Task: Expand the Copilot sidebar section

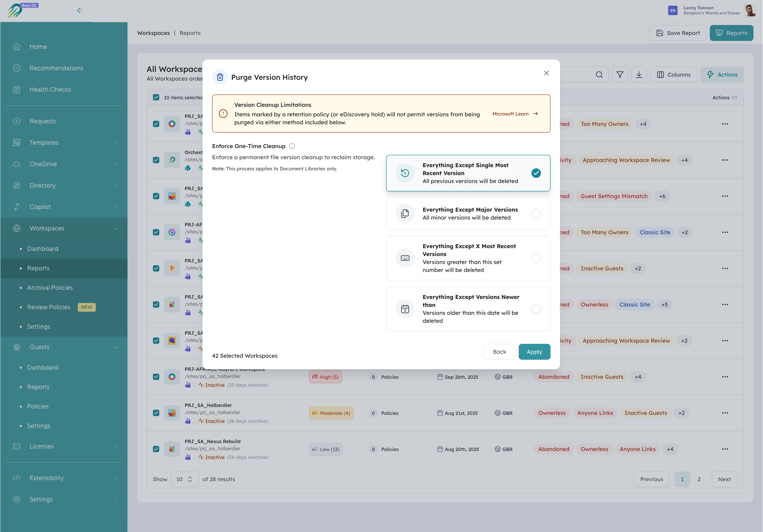Action: (x=115, y=207)
